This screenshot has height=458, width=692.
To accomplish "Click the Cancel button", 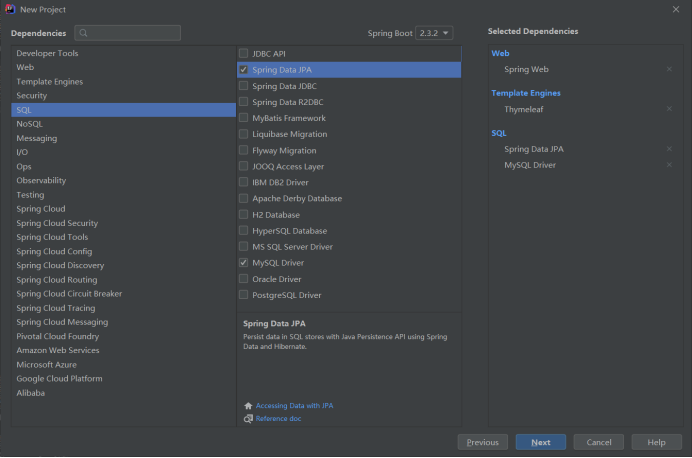I will pyautogui.click(x=598, y=442).
